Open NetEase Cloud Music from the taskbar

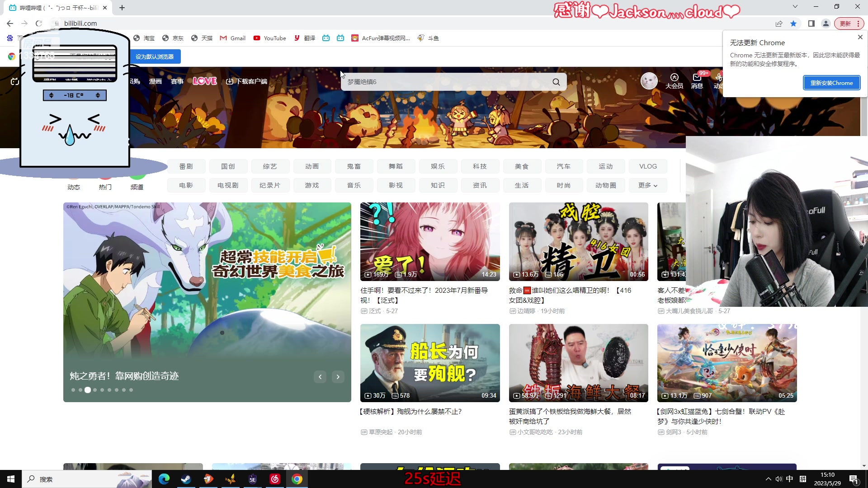275,479
